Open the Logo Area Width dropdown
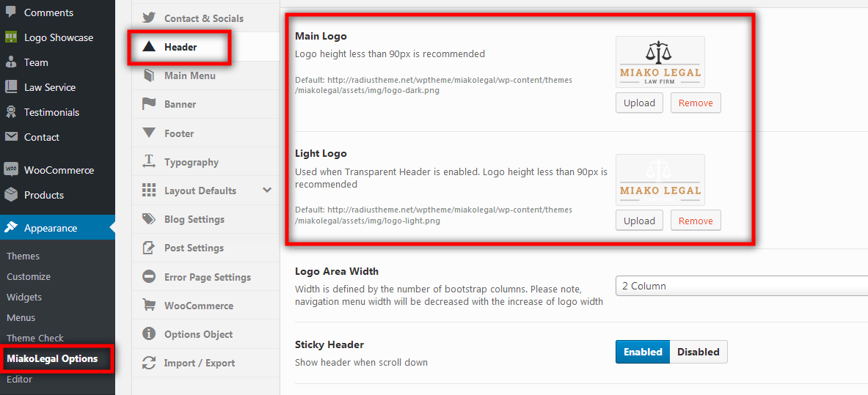 742,286
